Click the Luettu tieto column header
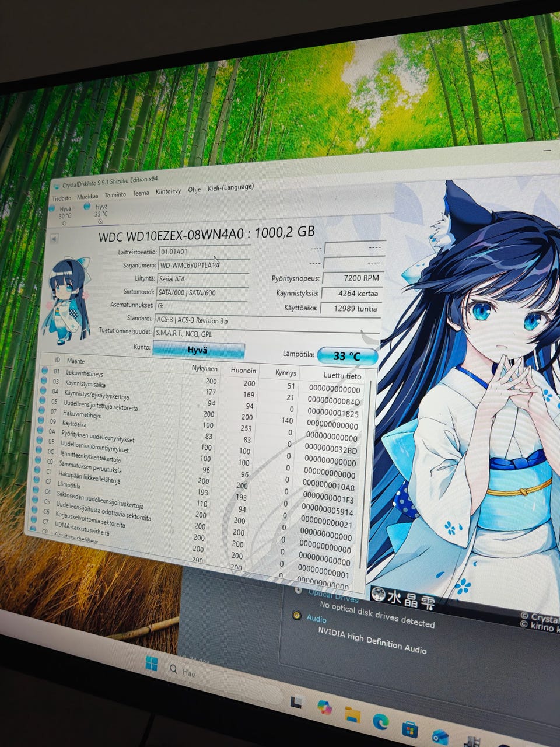Viewport: 560px width, 747px height. click(342, 376)
